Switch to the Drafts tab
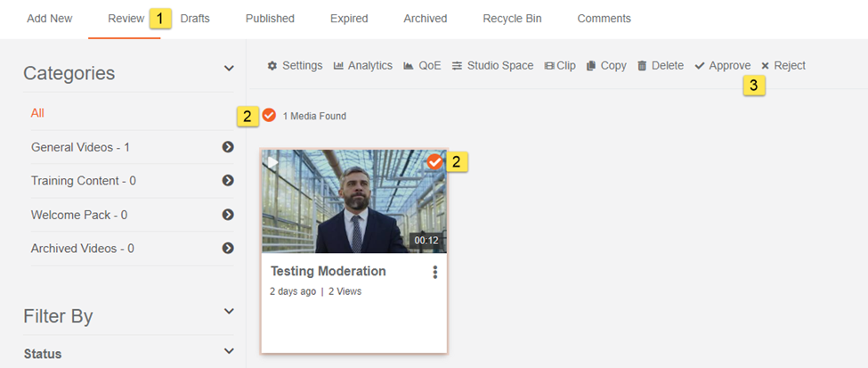868x368 pixels. pyautogui.click(x=195, y=18)
